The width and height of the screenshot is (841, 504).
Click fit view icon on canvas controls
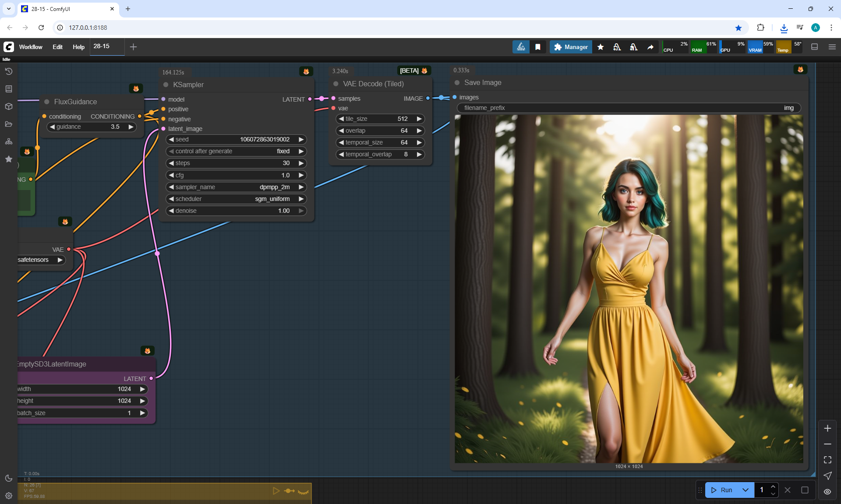(827, 460)
